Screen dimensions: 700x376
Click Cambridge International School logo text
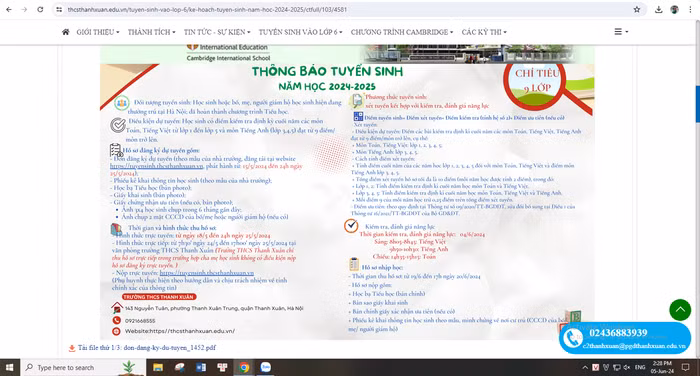click(228, 58)
